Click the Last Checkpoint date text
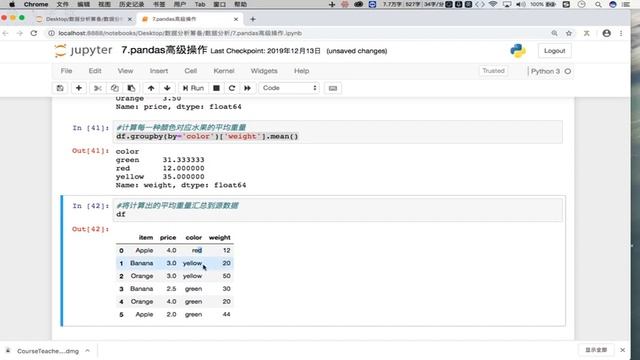The height and width of the screenshot is (360, 640). pyautogui.click(x=265, y=51)
